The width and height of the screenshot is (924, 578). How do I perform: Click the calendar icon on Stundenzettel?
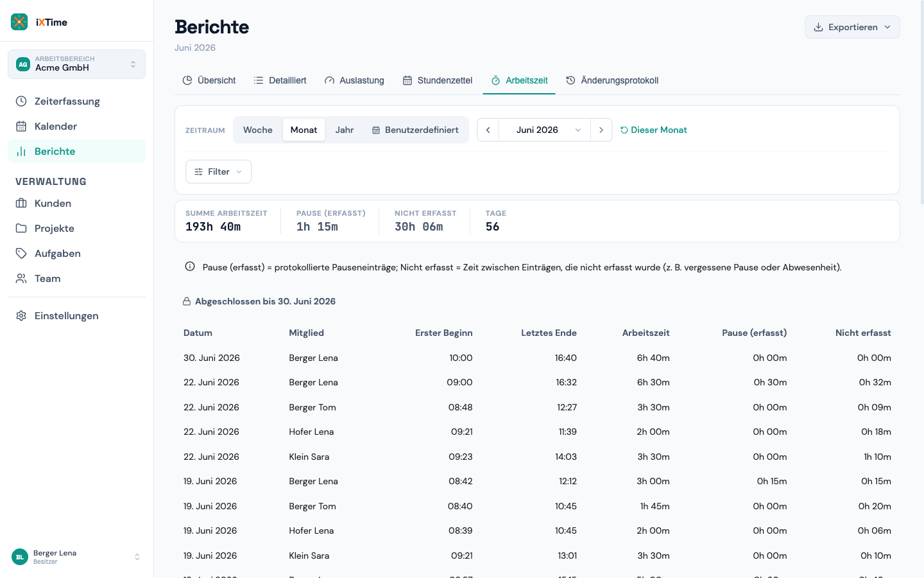click(407, 80)
